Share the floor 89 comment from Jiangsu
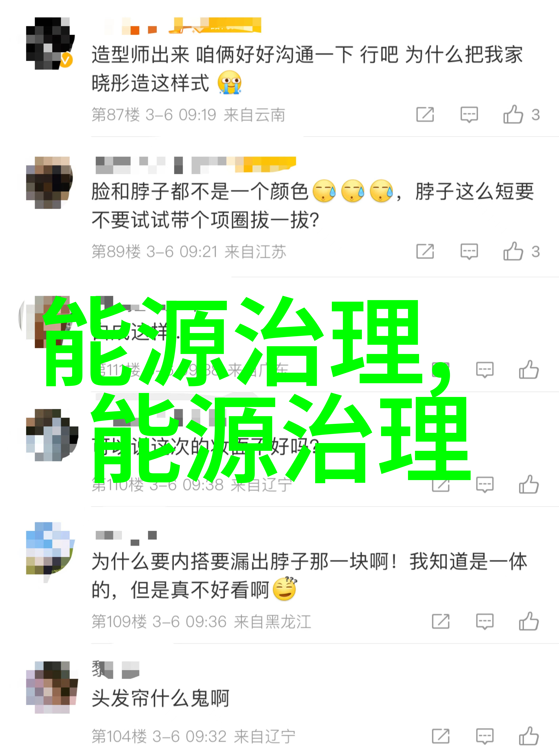Screen dimensions: 559x756 point(425,251)
